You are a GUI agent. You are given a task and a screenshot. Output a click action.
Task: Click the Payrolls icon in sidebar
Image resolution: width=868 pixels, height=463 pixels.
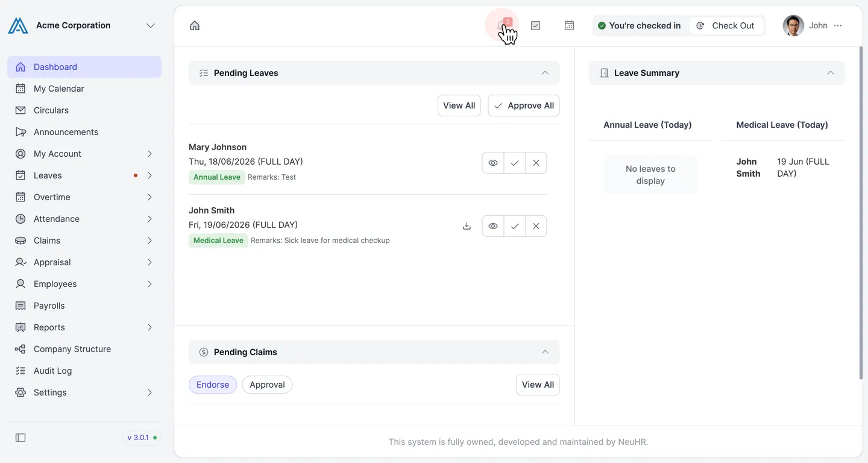pos(20,306)
